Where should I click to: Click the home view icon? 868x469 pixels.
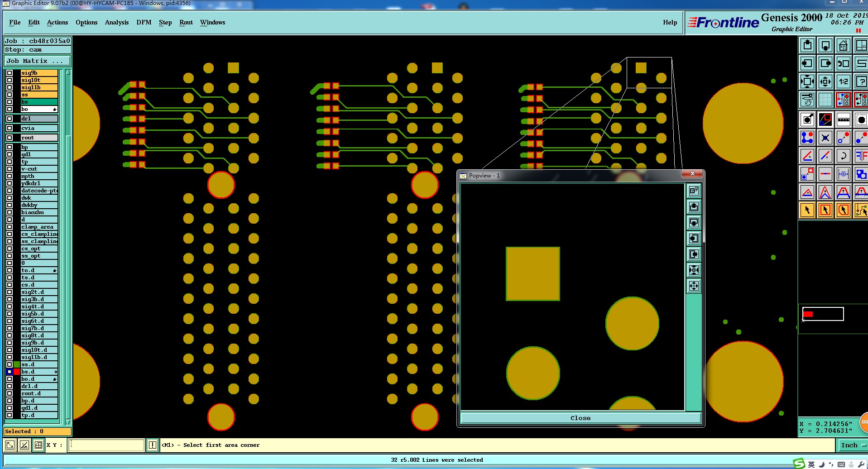tap(844, 45)
